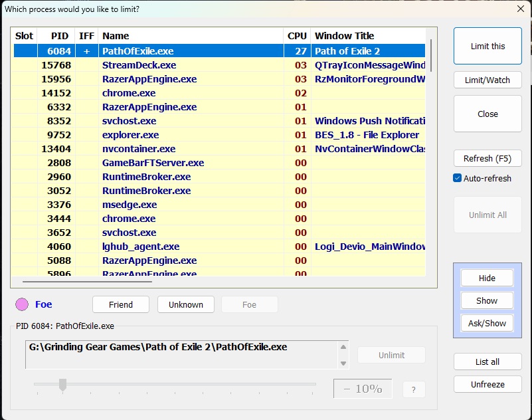Sort by the IFF column header
The image size is (532, 420).
click(86, 36)
